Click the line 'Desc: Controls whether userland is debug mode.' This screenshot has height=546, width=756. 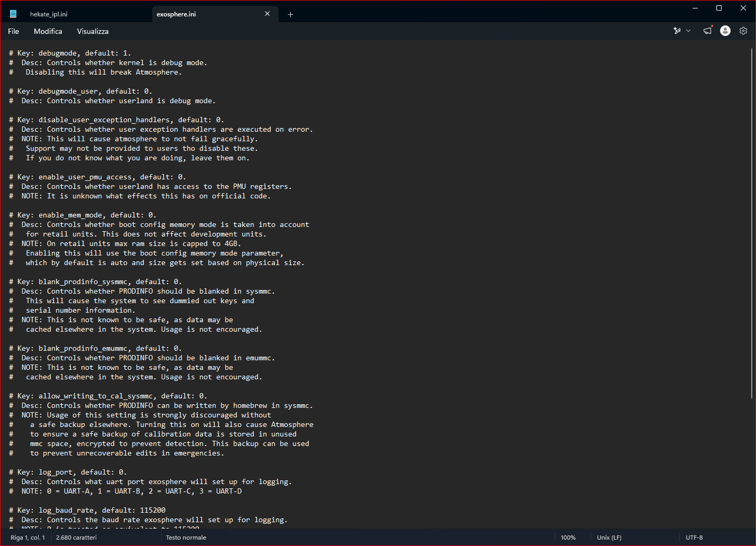coord(112,101)
